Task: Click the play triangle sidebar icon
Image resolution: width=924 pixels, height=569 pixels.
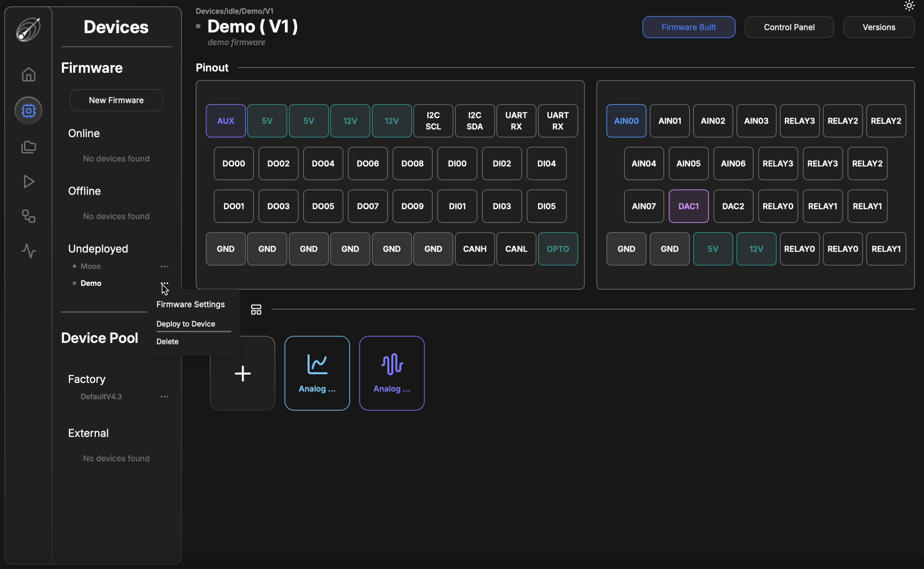Action: (29, 182)
